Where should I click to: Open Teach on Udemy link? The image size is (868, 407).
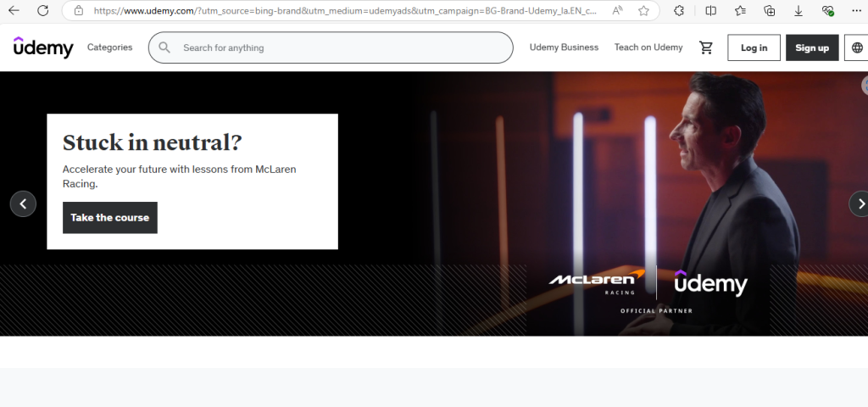click(648, 47)
